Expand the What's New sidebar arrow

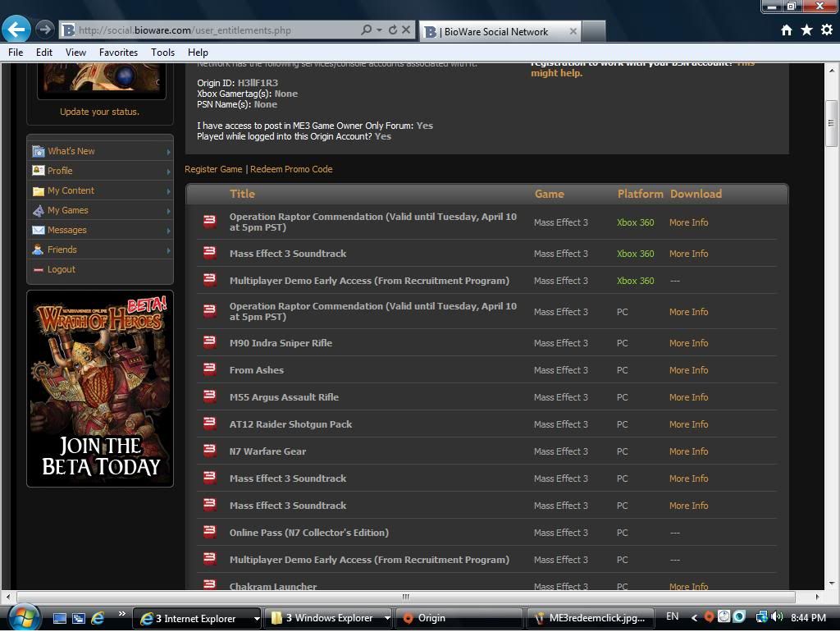click(168, 152)
